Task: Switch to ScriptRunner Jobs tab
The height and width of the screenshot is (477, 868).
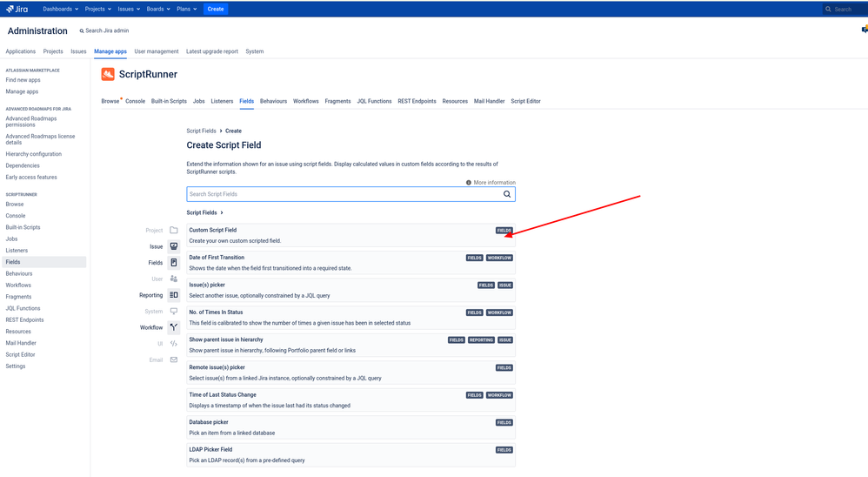Action: [198, 101]
